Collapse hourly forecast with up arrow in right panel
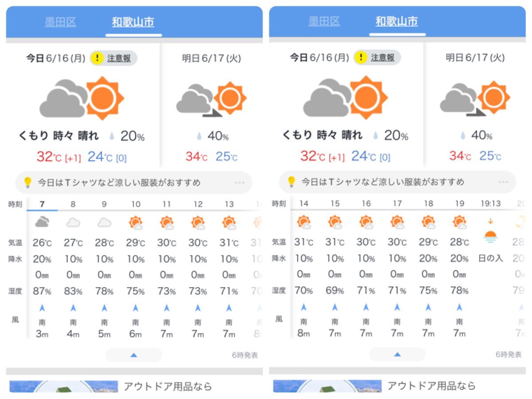 pyautogui.click(x=398, y=354)
